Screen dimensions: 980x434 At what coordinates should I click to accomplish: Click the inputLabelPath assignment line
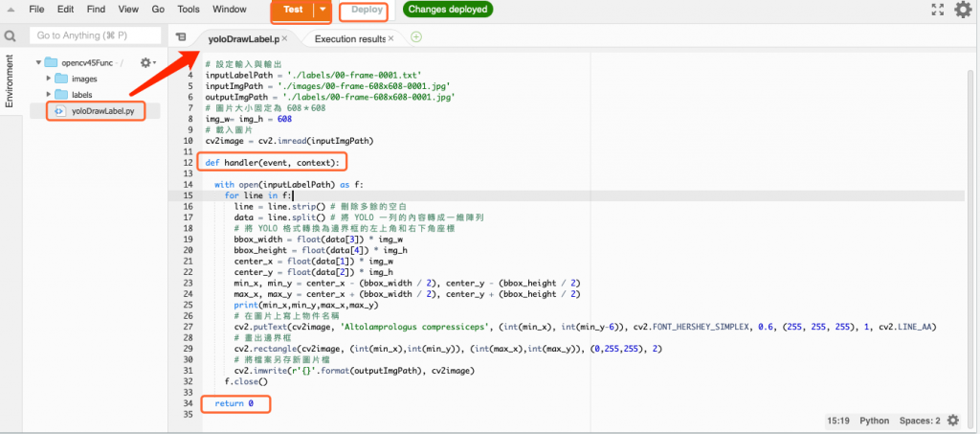[313, 76]
